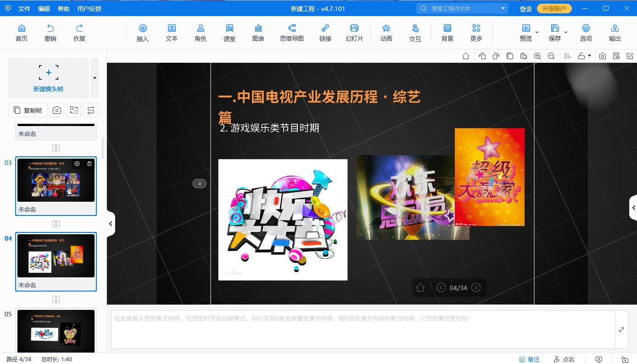Click home icon in canvas navigator

click(x=420, y=287)
